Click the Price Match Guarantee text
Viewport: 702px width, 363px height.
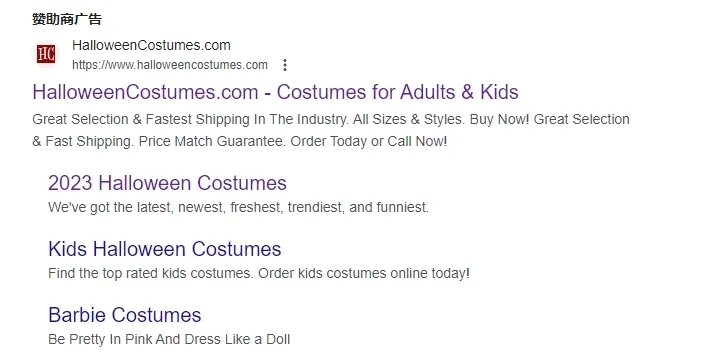tap(212, 141)
